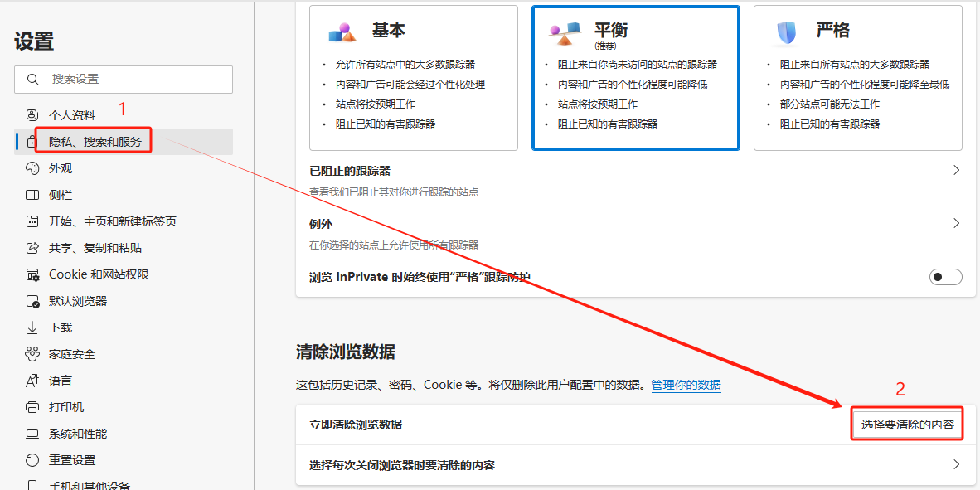Viewport: 980px width, 490px height.
Task: Click text 允许所有站点中的大多数跟踪器
Action: (405, 65)
